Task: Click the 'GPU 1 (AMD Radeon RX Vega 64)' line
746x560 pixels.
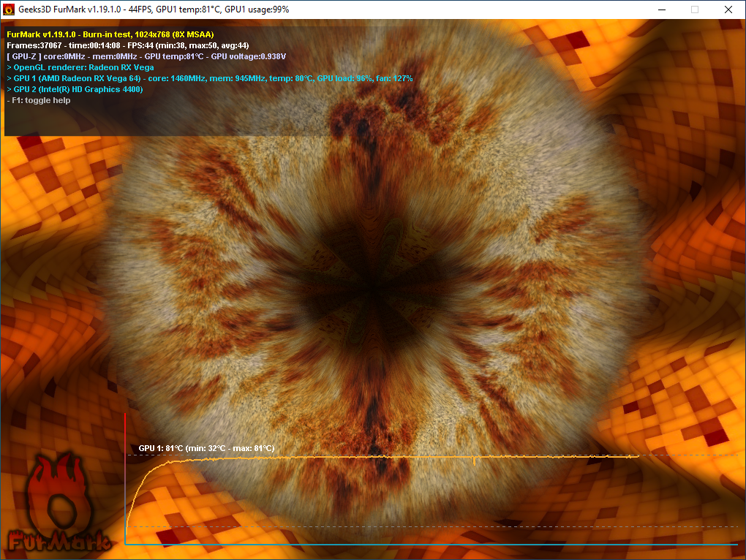Action: pos(210,78)
